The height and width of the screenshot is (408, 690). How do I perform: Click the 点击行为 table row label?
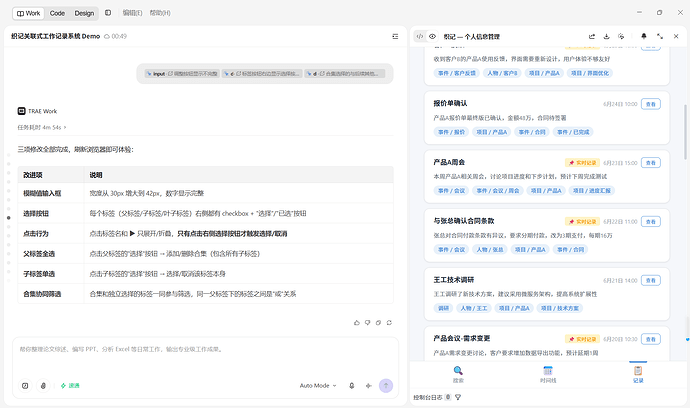[x=36, y=234]
